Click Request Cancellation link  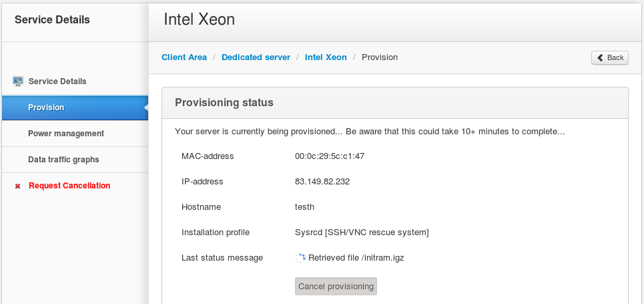click(x=69, y=186)
